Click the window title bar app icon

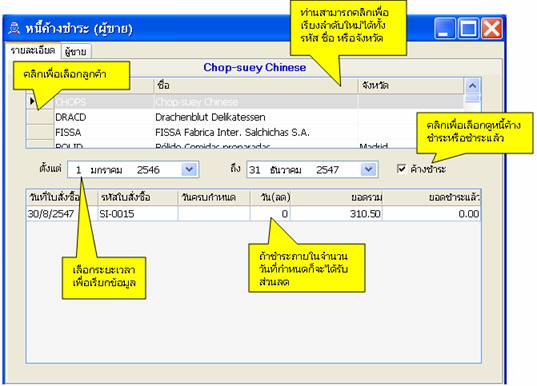click(x=14, y=28)
